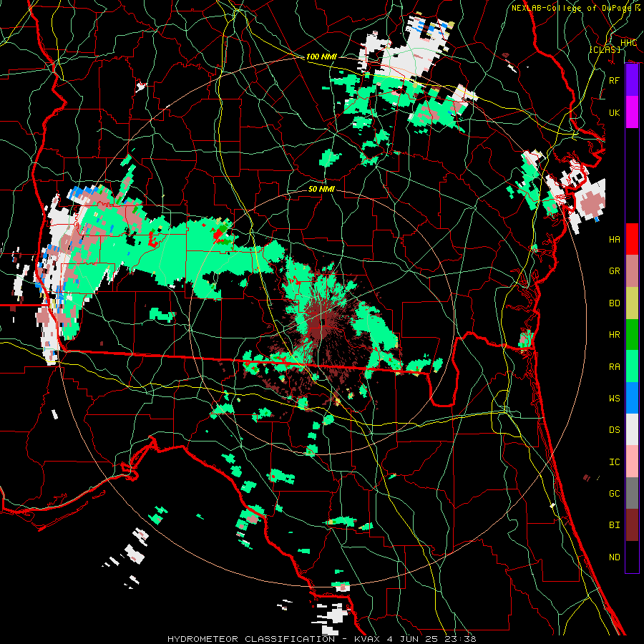Click the UK magenta legend swatch
644x644 pixels.
coord(632,112)
